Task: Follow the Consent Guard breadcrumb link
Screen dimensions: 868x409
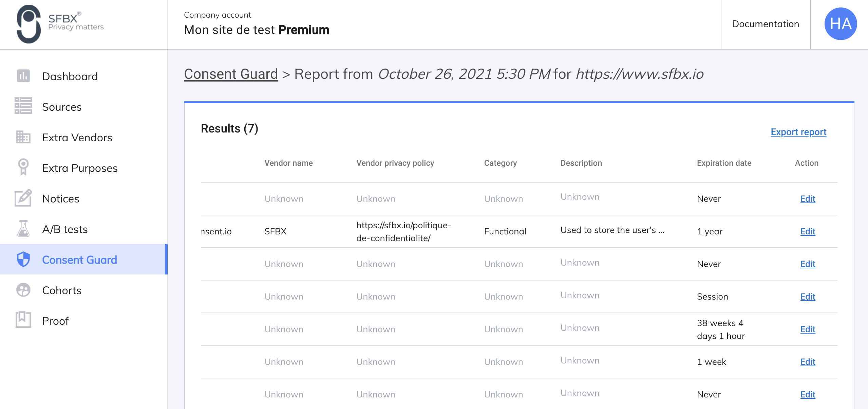Action: click(231, 74)
